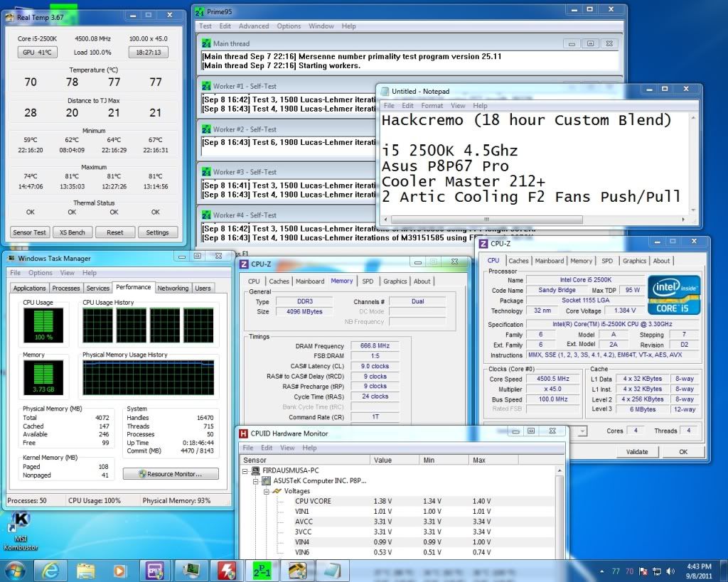The image size is (728, 582).
Task: Click the Windows Start orb
Action: (16, 570)
